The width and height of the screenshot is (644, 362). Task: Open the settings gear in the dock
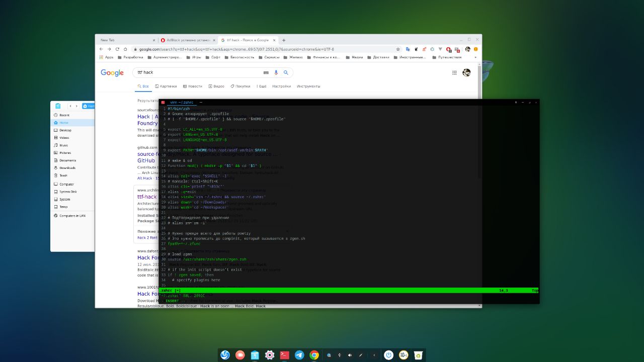[270, 355]
